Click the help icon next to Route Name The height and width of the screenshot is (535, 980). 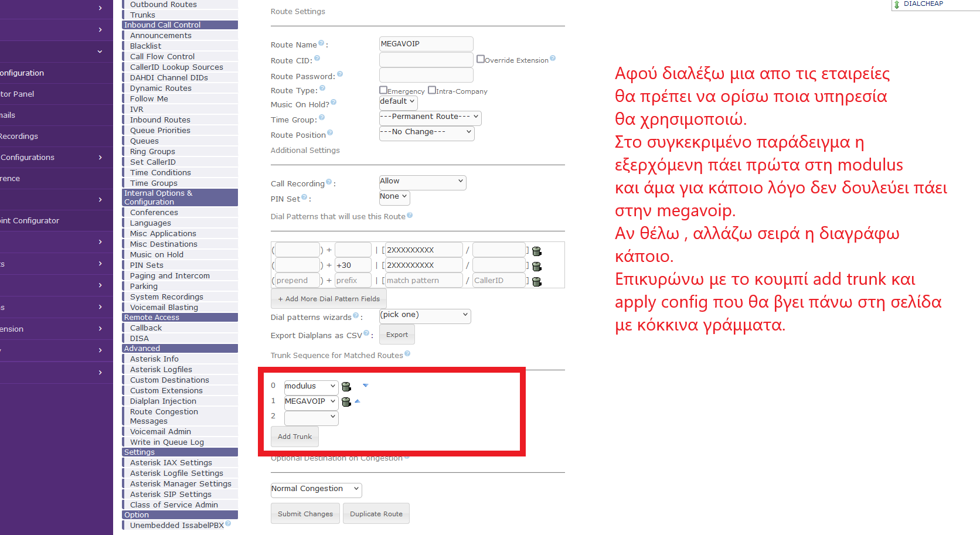(x=321, y=43)
